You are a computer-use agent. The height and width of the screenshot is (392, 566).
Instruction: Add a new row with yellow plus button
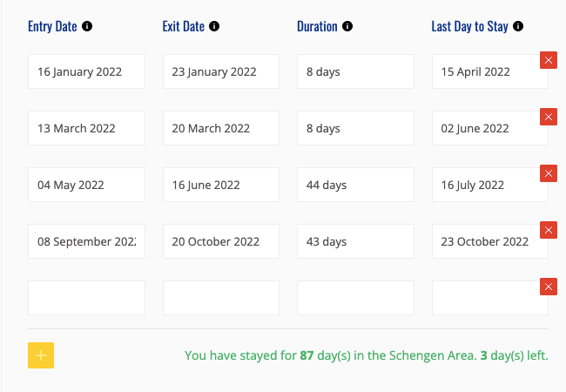click(x=41, y=355)
